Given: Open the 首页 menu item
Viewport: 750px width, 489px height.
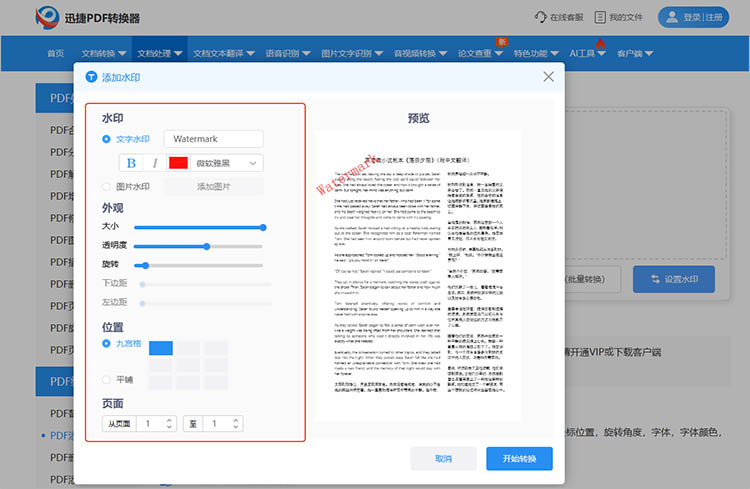Looking at the screenshot, I should point(56,54).
